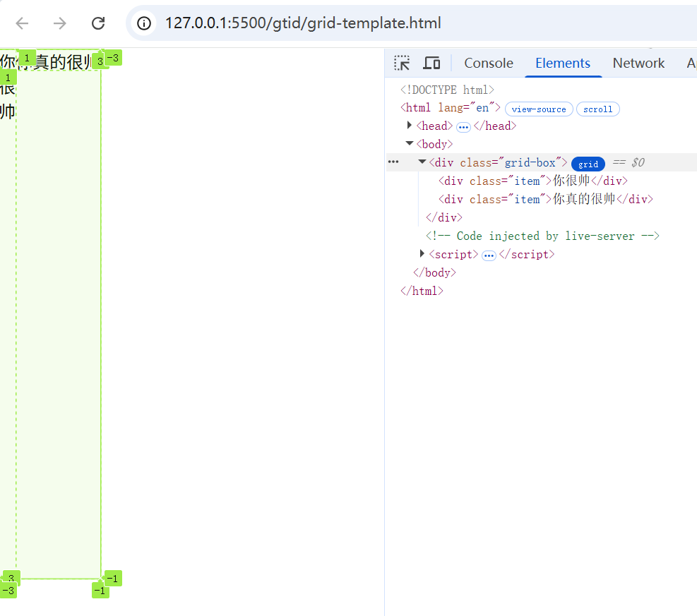The width and height of the screenshot is (697, 616).
Task: Switch to the Elements tab
Action: (x=563, y=63)
